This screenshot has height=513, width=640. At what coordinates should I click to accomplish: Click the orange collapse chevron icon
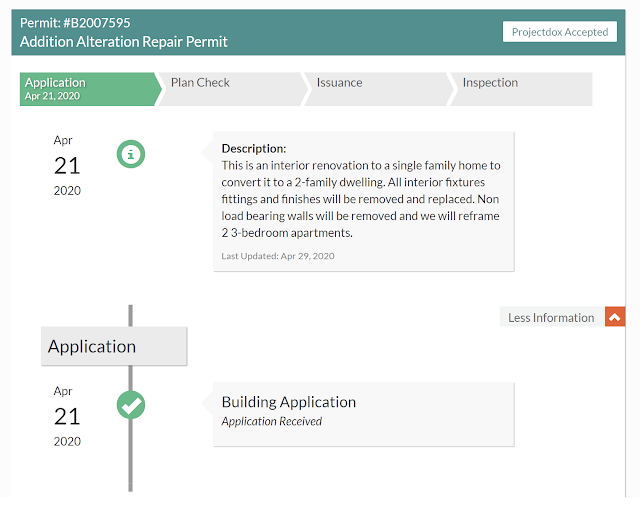pos(615,317)
